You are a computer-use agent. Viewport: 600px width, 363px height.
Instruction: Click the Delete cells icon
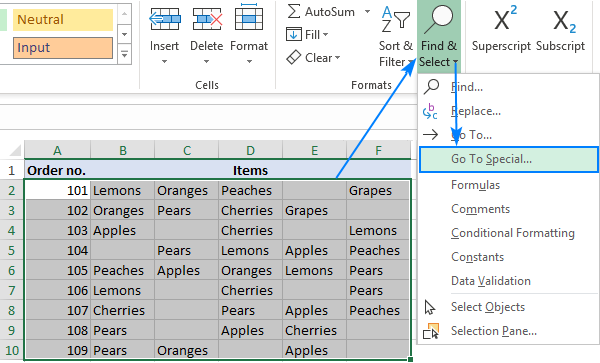click(x=207, y=19)
